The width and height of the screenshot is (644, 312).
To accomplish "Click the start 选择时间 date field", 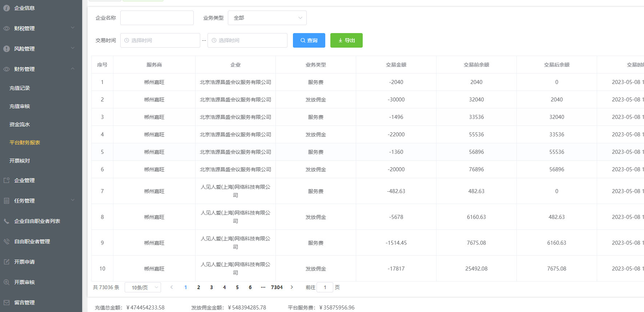I will tap(160, 40).
